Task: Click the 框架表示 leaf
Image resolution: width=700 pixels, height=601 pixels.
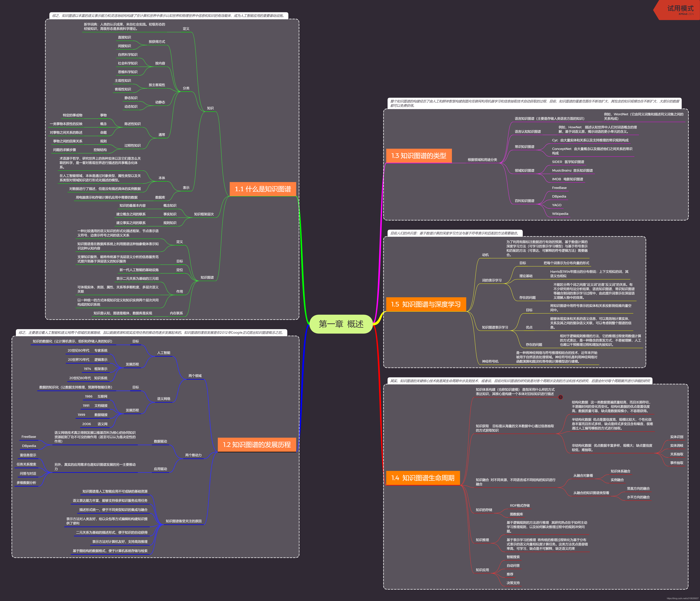Action: [x=101, y=369]
